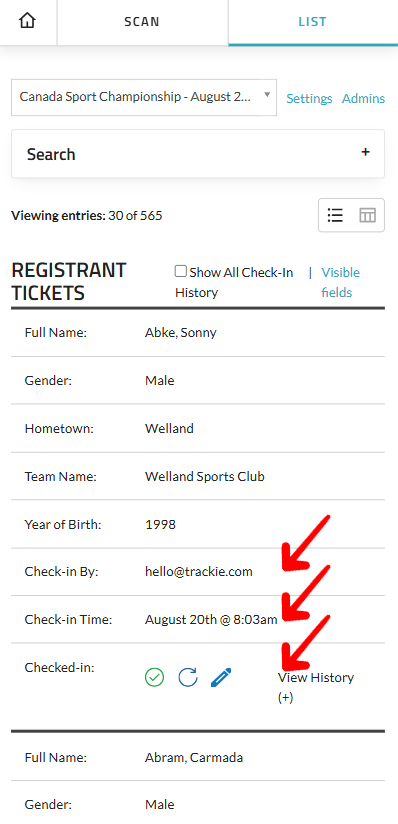This screenshot has height=824, width=398.
Task: Expand Search with the plus icon
Action: pyautogui.click(x=365, y=152)
